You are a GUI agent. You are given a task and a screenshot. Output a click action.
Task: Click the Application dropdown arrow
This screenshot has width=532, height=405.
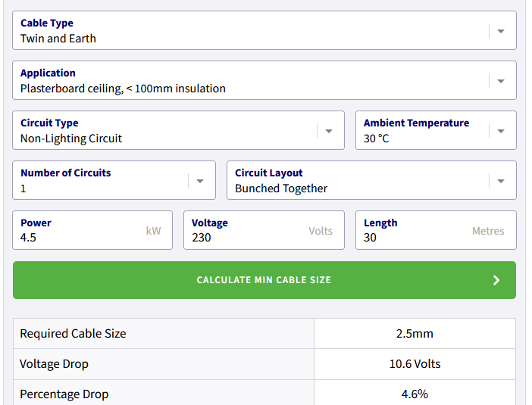point(500,81)
